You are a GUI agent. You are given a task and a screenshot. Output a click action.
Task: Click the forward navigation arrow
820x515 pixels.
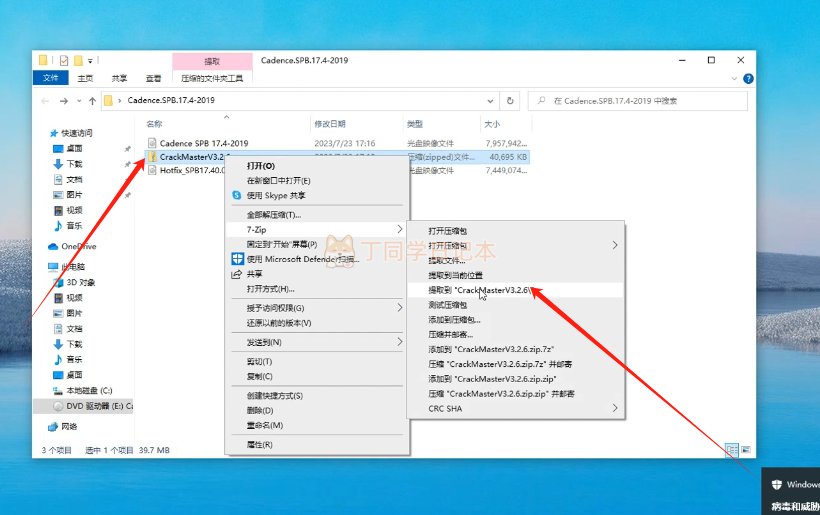(x=64, y=101)
